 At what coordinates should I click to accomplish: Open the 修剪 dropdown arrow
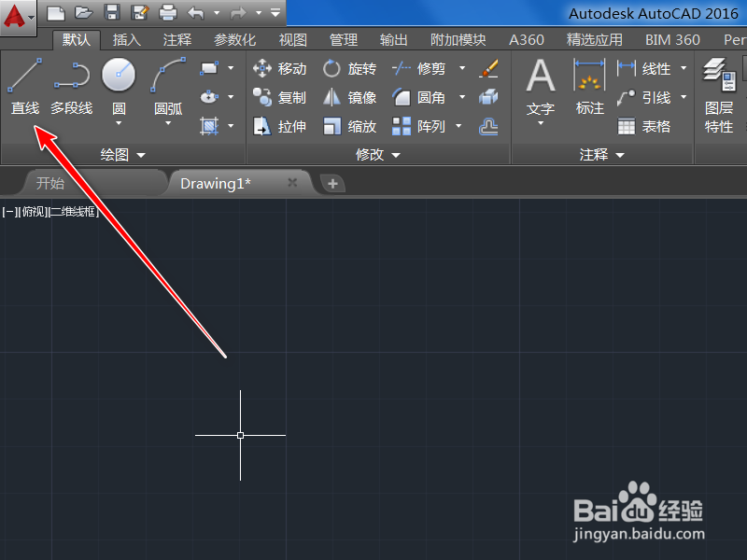click(x=461, y=68)
